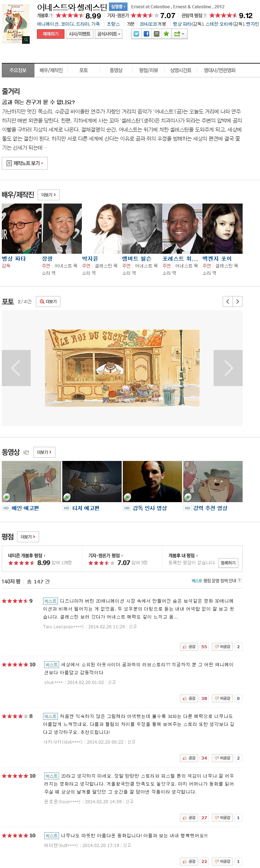Share the movie on Facebook
Image resolution: width=260 pixels, height=868 pixels.
(147, 34)
